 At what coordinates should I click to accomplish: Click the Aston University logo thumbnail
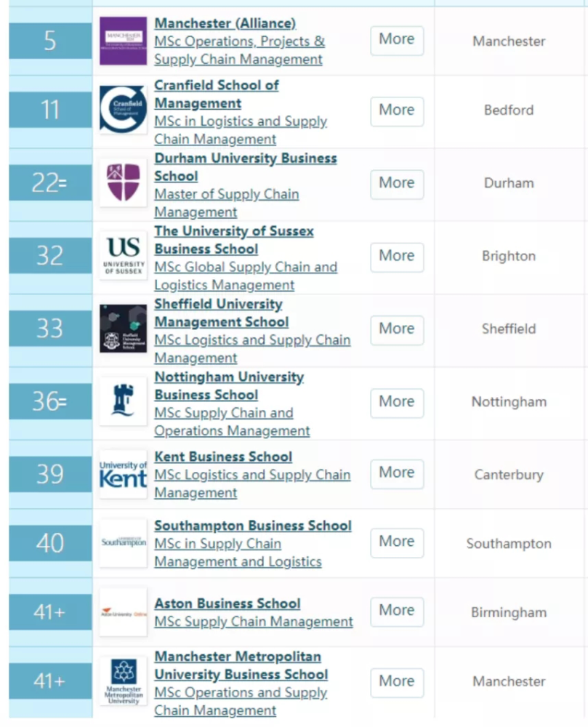point(124,612)
